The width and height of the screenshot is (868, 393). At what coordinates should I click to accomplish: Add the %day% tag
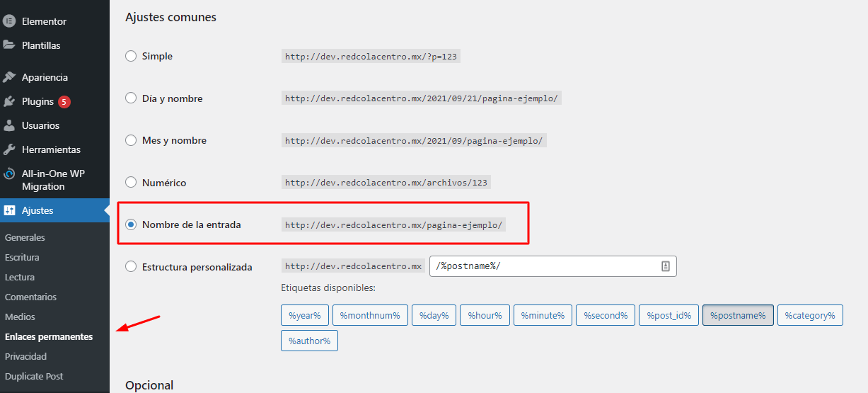coord(434,315)
